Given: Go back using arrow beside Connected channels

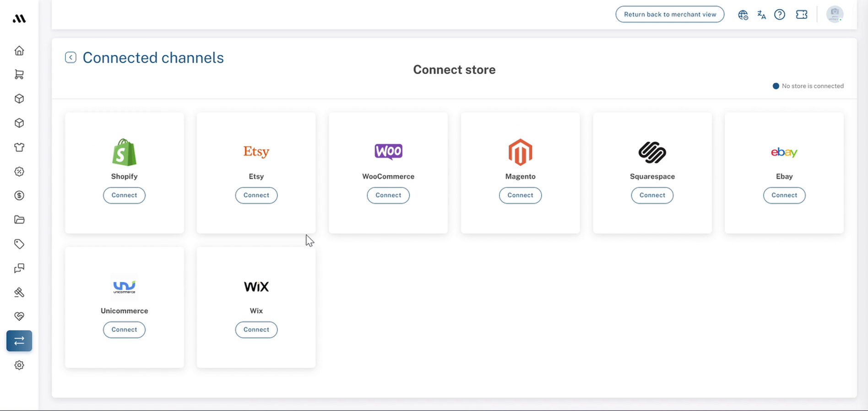Looking at the screenshot, I should pyautogui.click(x=71, y=57).
